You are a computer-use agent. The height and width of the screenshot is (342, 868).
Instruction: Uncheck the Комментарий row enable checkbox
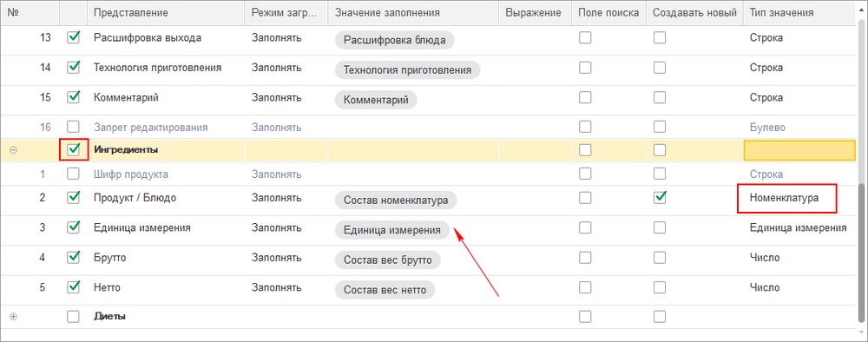click(x=73, y=97)
